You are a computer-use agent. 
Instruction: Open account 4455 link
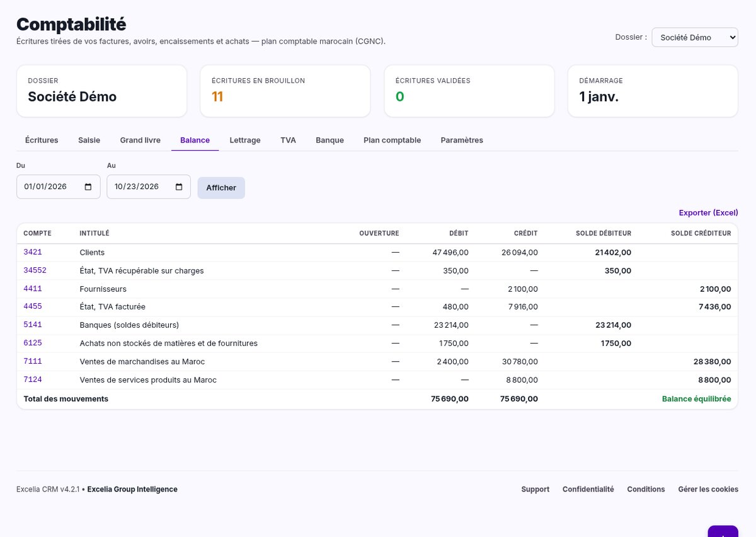pos(33,307)
